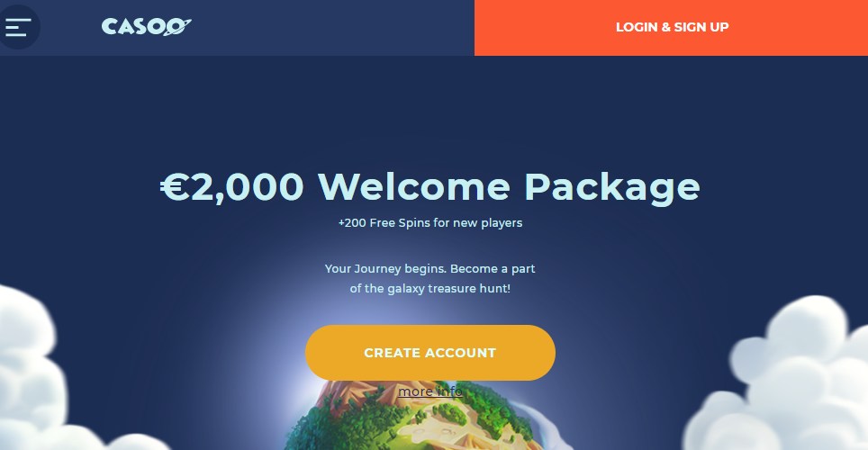The width and height of the screenshot is (868, 450).
Task: Open the hamburger menu icon
Action: [x=18, y=27]
